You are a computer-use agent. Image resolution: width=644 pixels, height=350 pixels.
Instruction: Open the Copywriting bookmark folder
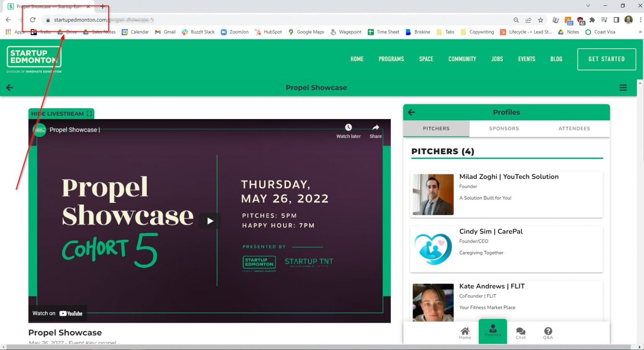coord(477,32)
